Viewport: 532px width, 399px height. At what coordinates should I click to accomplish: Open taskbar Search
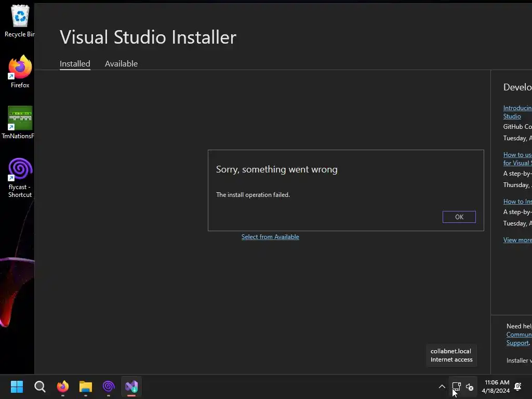click(x=39, y=387)
